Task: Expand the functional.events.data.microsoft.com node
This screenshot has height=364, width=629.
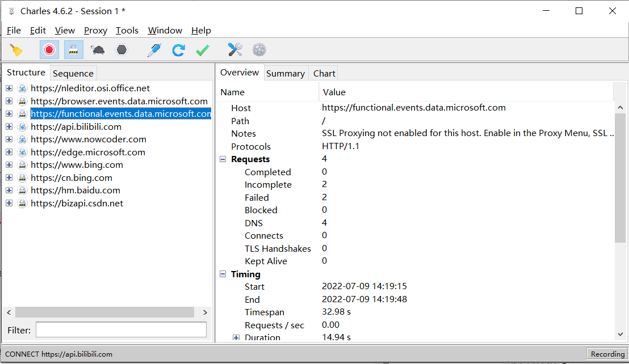Action: [x=9, y=114]
